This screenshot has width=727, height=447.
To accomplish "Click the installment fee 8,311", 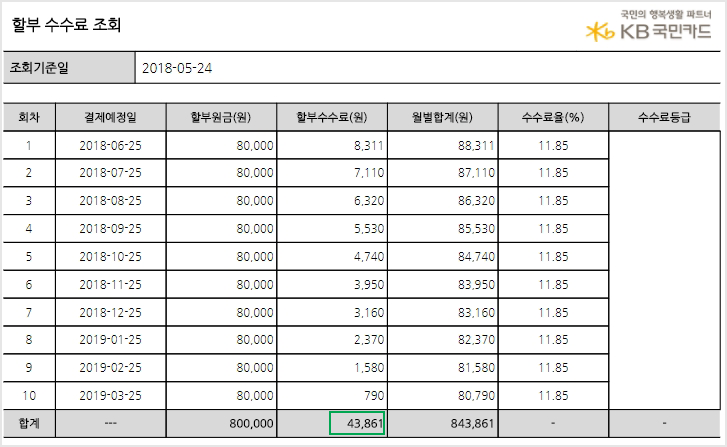I will [x=369, y=146].
